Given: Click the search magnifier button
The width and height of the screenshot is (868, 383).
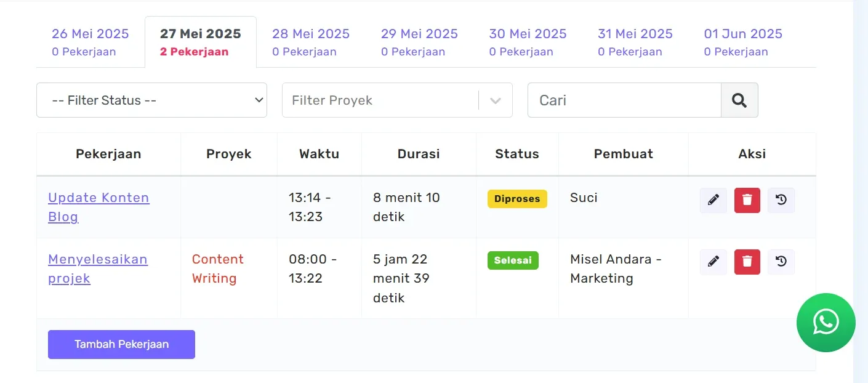Looking at the screenshot, I should [x=739, y=100].
